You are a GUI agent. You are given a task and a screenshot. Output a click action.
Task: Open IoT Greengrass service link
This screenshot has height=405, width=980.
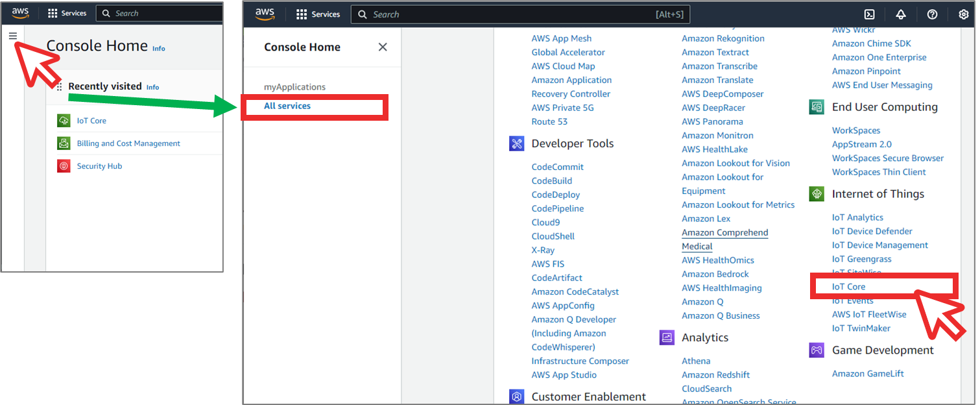tap(863, 259)
